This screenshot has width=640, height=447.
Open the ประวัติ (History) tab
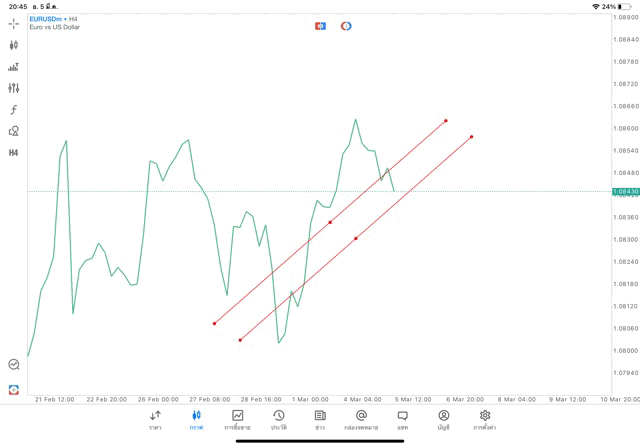[279, 420]
